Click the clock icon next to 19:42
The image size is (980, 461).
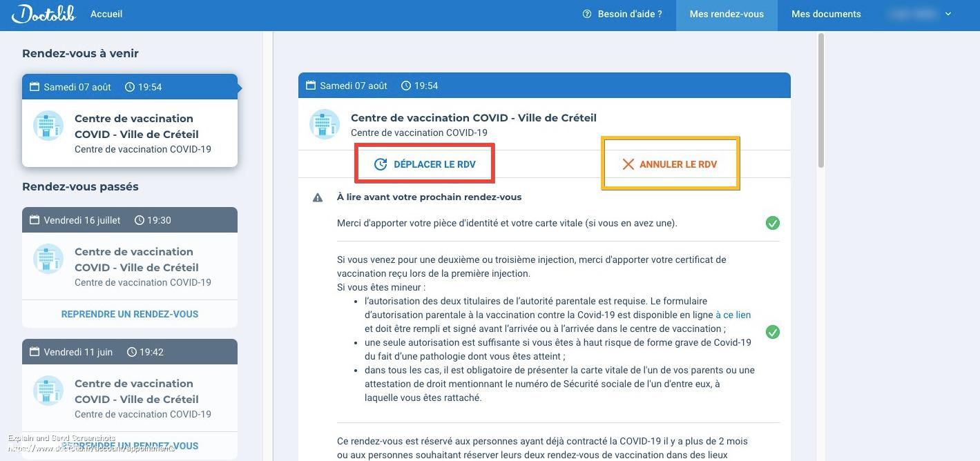click(132, 352)
